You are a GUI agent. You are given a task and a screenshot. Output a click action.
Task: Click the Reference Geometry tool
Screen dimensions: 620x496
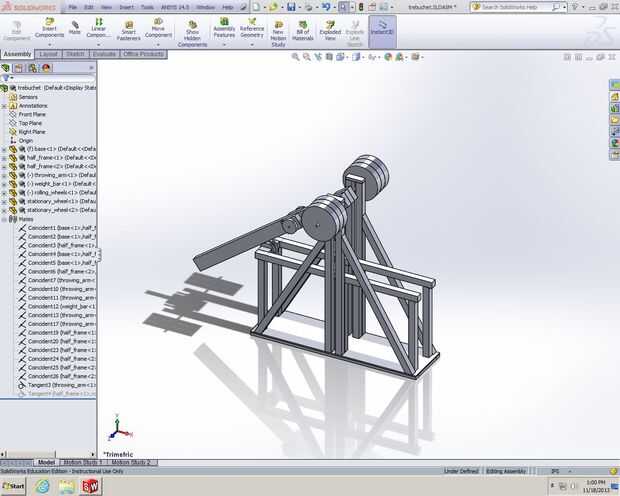[252, 28]
